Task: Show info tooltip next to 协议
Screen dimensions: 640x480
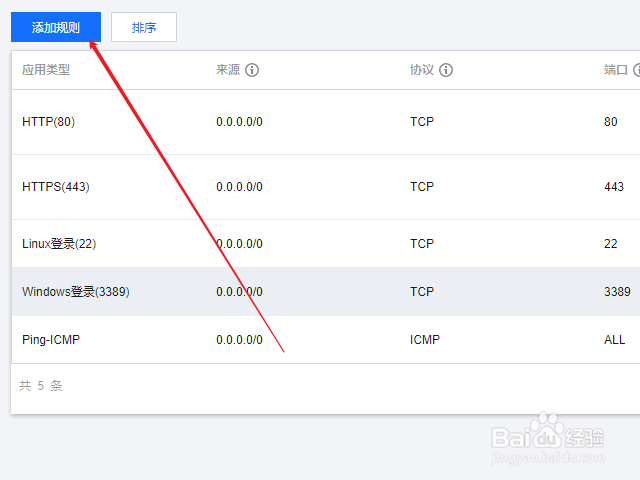Action: (x=446, y=70)
